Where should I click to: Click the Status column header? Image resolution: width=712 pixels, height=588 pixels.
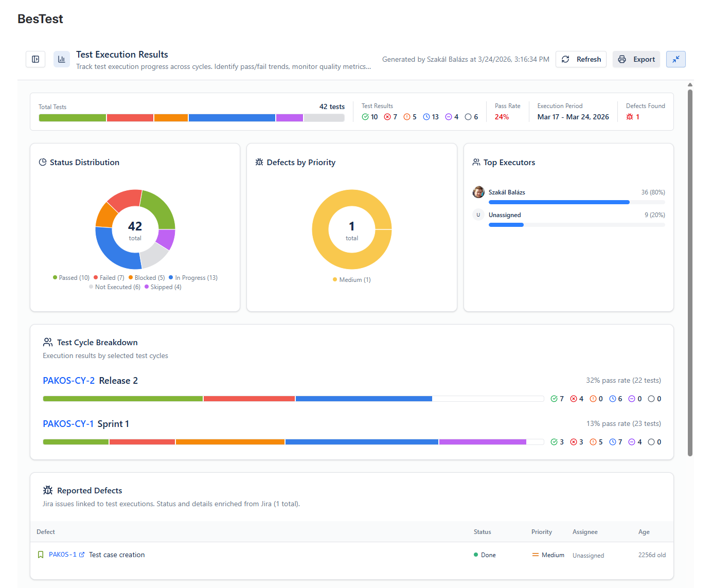[482, 532]
